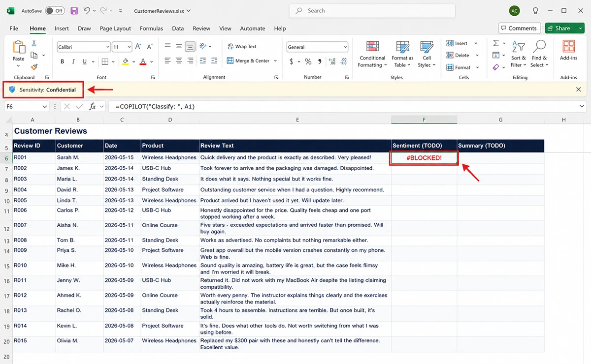591x364 pixels.
Task: Switch to the Data tab
Action: point(178,29)
